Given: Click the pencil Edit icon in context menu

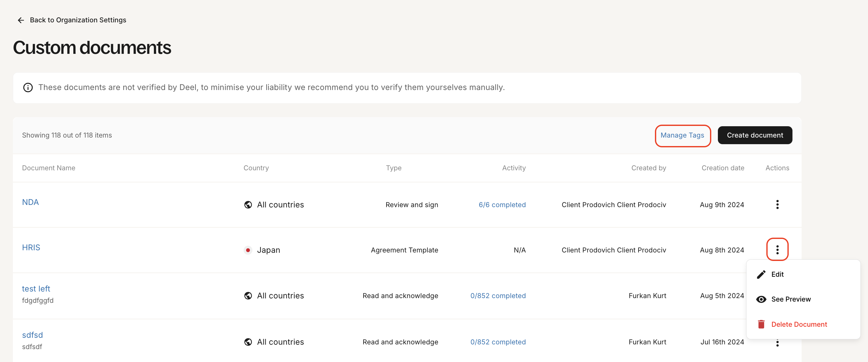Looking at the screenshot, I should click(x=761, y=274).
